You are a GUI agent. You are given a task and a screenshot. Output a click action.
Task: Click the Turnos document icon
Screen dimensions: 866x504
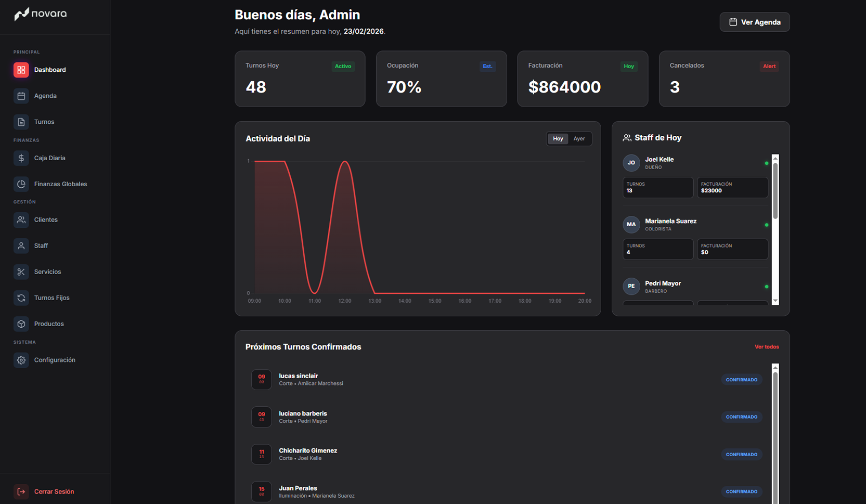pyautogui.click(x=21, y=122)
